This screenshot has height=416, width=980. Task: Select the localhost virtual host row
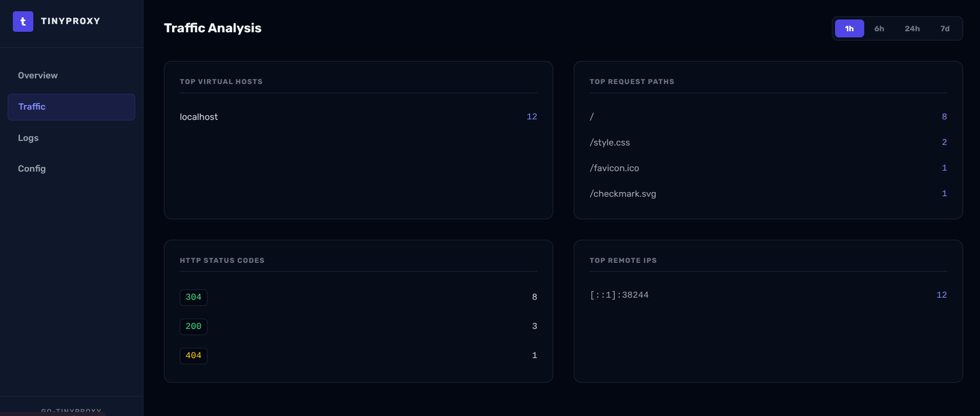point(199,117)
